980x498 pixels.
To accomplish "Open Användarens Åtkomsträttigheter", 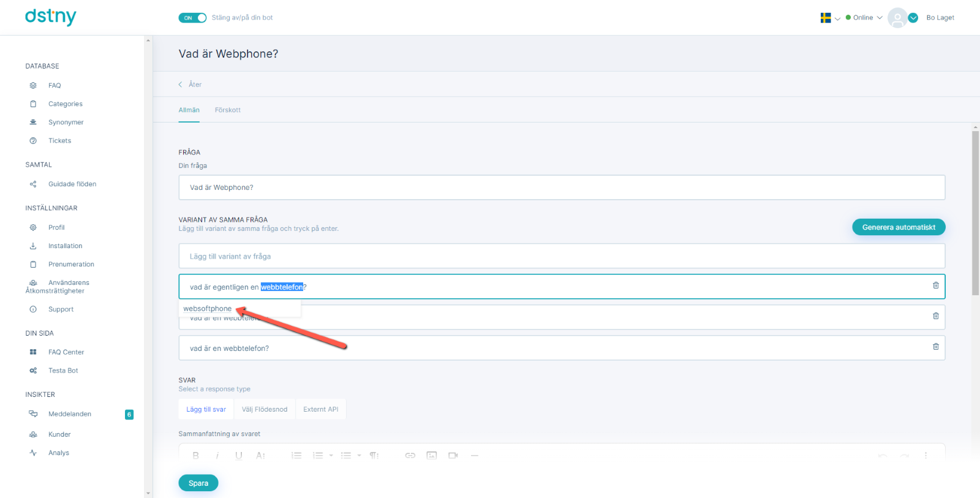I will pyautogui.click(x=58, y=287).
